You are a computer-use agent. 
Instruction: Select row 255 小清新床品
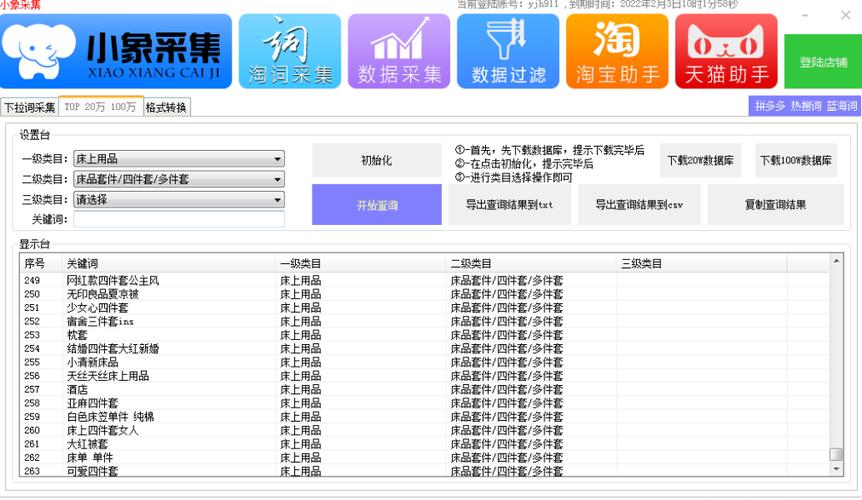[x=424, y=362]
